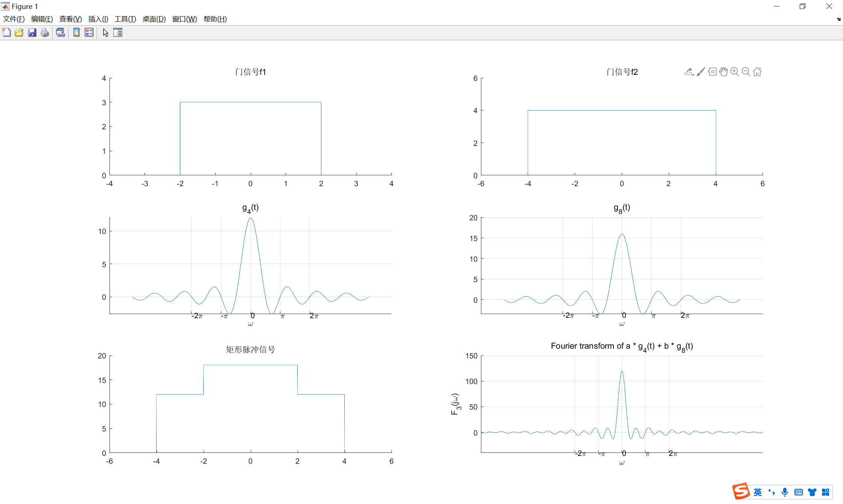
Task: Open the 插入(I) menu
Action: tap(98, 19)
